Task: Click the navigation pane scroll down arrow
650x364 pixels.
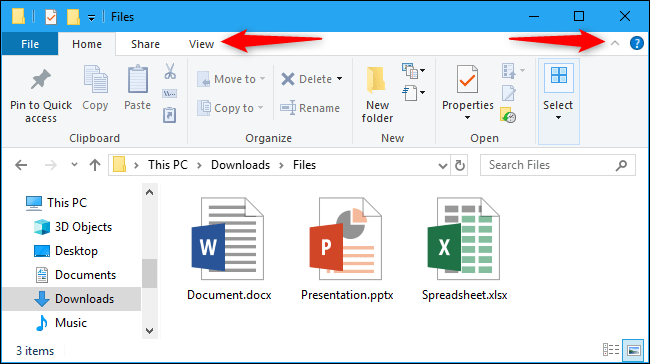Action: click(150, 331)
